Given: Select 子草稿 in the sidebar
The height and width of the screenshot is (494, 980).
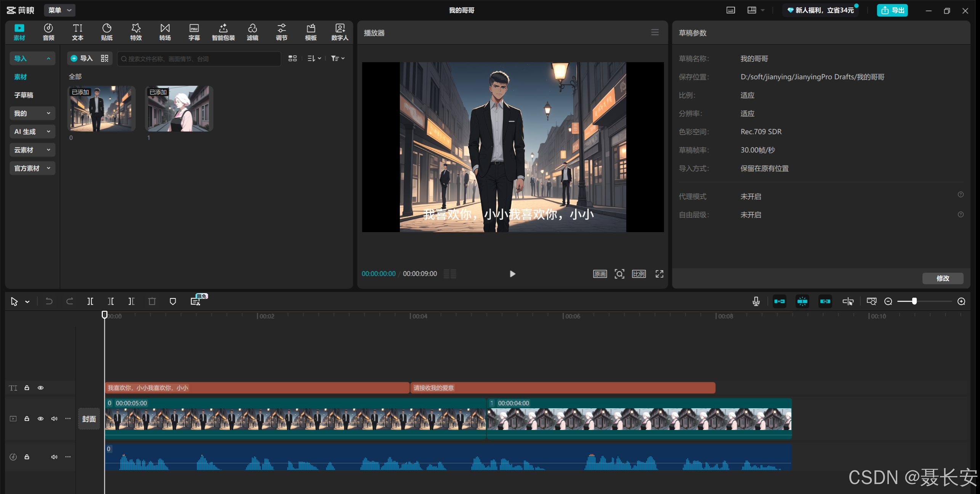Looking at the screenshot, I should (24, 95).
